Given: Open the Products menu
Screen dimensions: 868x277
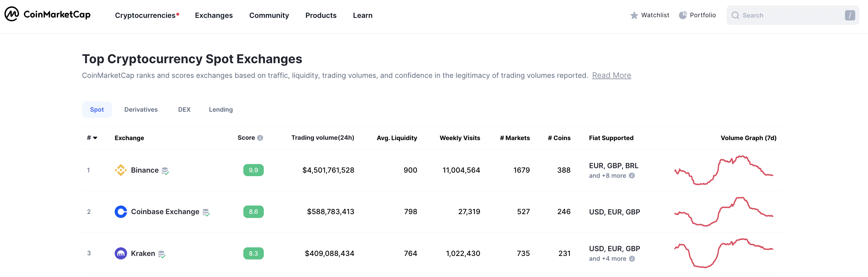Looking at the screenshot, I should (x=321, y=16).
